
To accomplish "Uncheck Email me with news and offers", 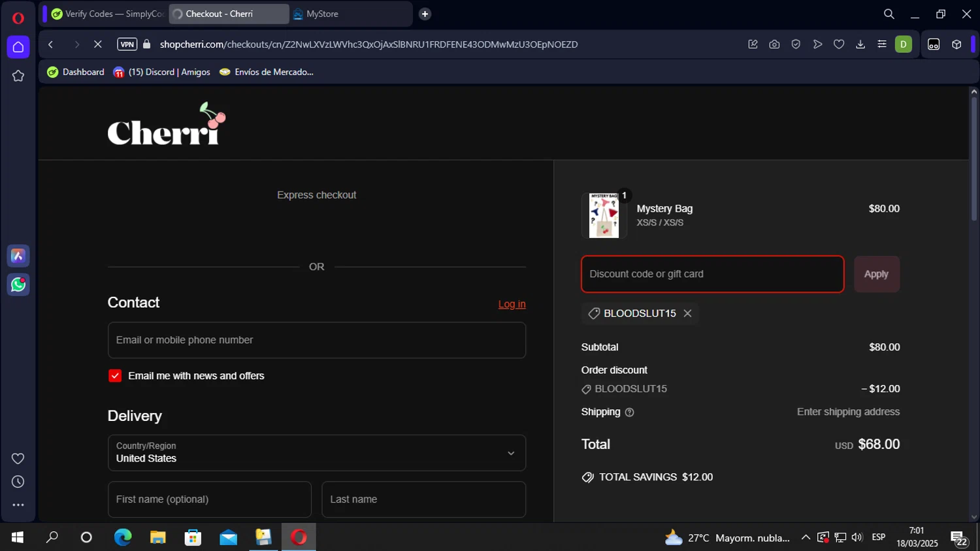I will pos(115,376).
